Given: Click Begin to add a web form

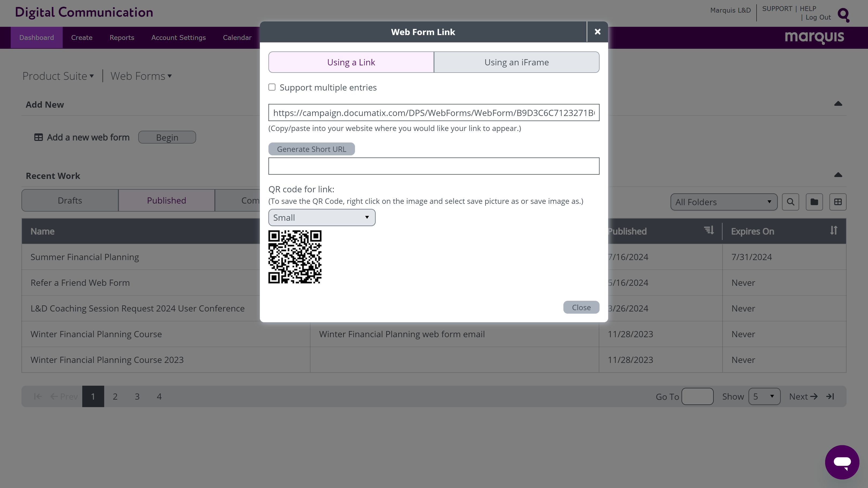Looking at the screenshot, I should point(167,137).
